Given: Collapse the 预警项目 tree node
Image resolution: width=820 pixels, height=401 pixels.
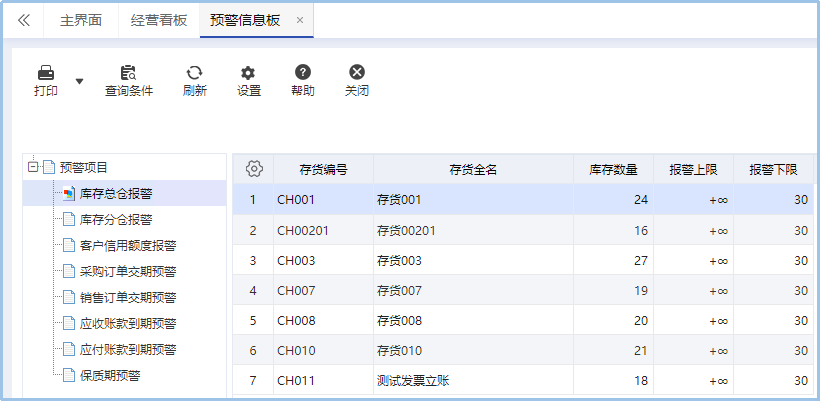Looking at the screenshot, I should pos(33,167).
